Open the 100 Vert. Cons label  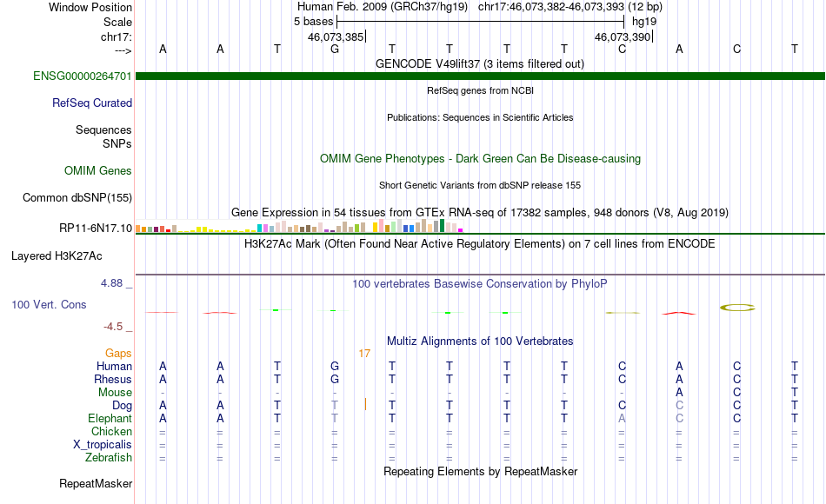pyautogui.click(x=49, y=305)
